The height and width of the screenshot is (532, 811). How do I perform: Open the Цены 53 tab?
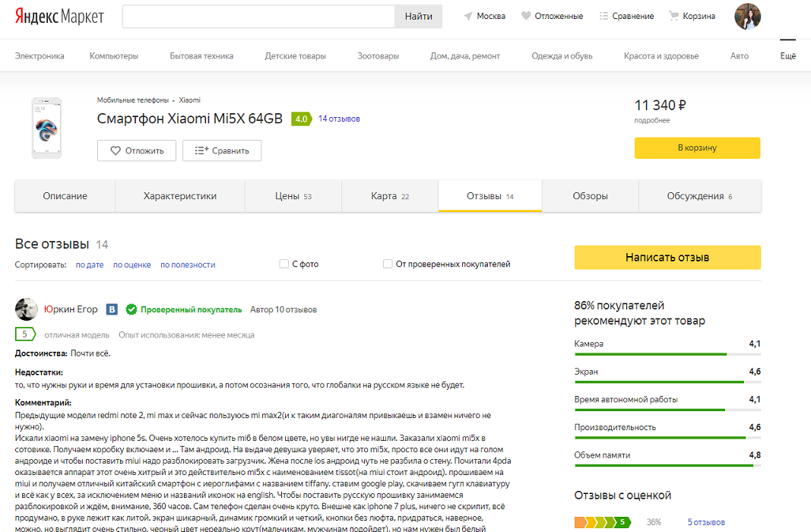(x=293, y=196)
